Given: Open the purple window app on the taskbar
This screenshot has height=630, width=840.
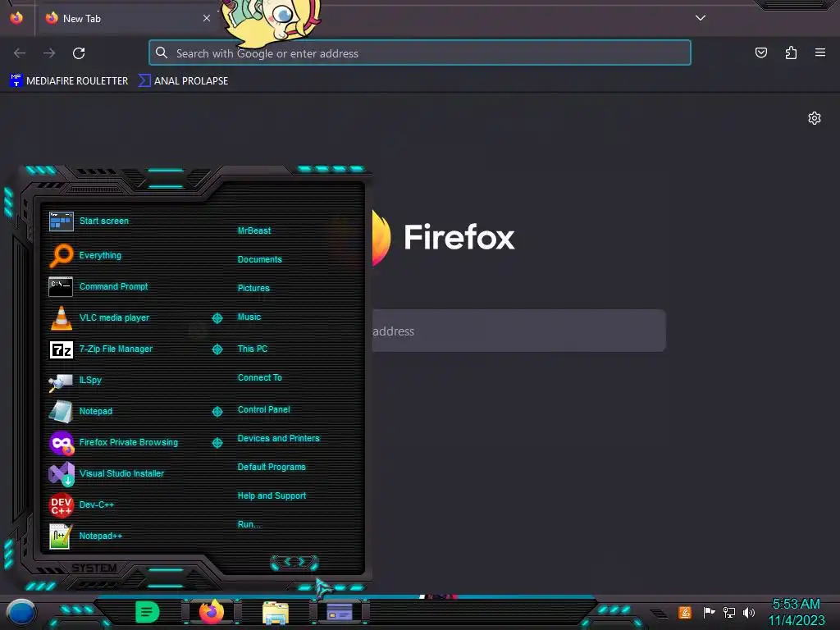Looking at the screenshot, I should pyautogui.click(x=339, y=612).
